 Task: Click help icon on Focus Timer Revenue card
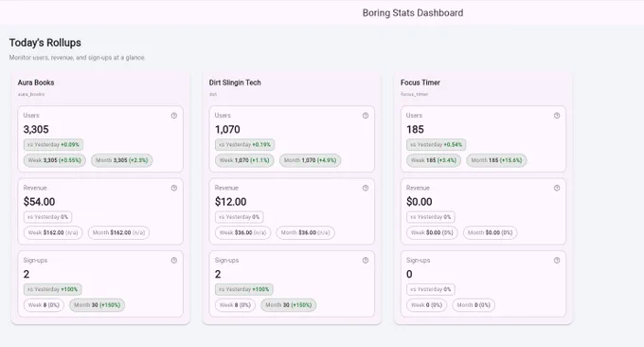[557, 188]
